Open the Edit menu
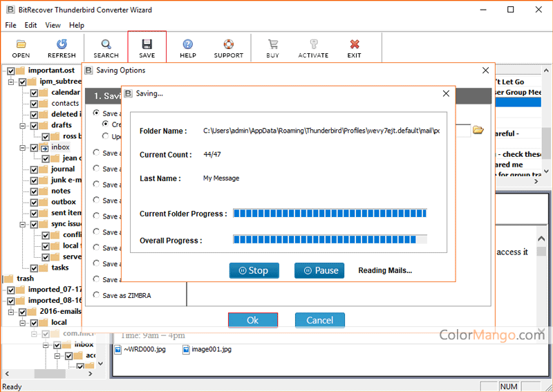The image size is (553, 392). coord(30,25)
